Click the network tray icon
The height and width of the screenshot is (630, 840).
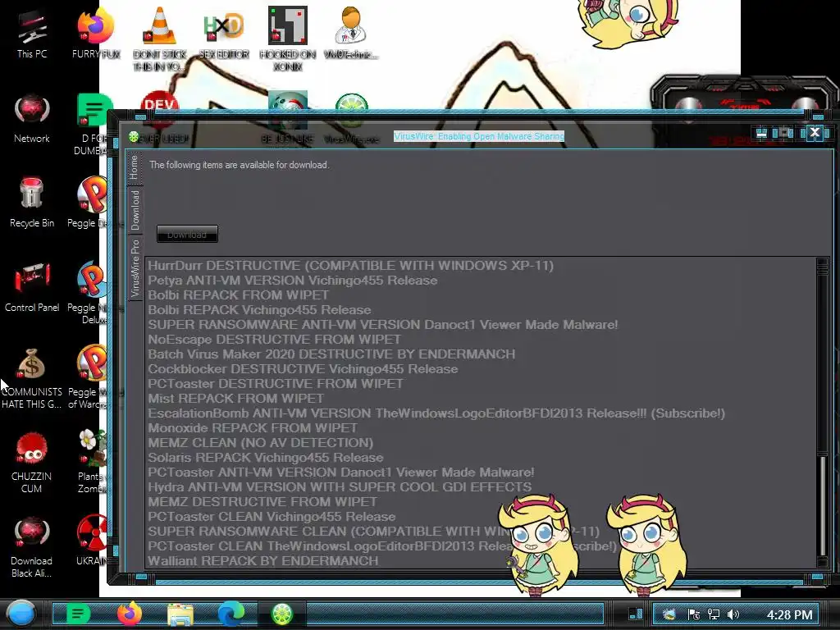(x=714, y=614)
